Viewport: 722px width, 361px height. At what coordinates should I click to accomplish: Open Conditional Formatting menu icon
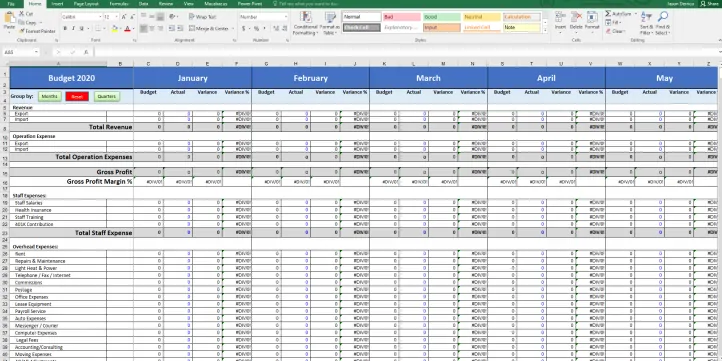(x=306, y=17)
